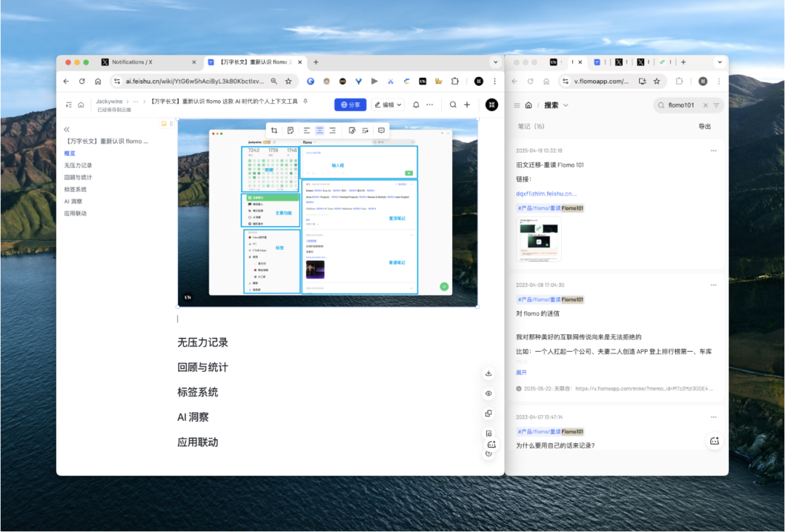Open the 编辑 edit mode dropdown

pyautogui.click(x=388, y=105)
